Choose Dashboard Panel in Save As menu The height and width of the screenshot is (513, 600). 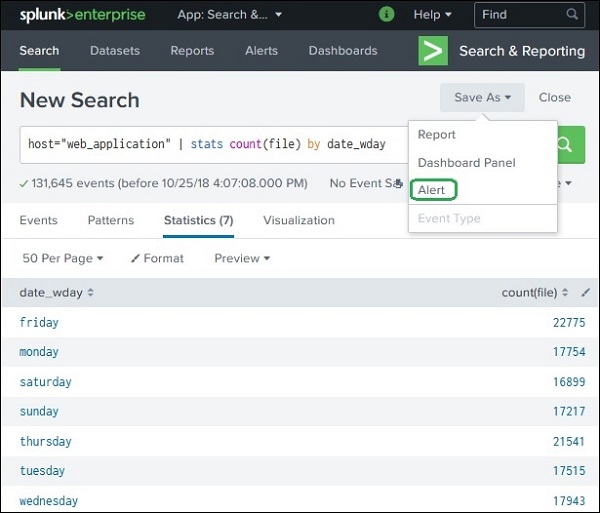click(466, 162)
